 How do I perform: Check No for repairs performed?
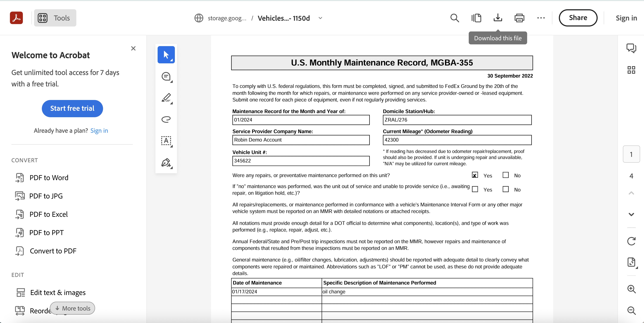[506, 175]
